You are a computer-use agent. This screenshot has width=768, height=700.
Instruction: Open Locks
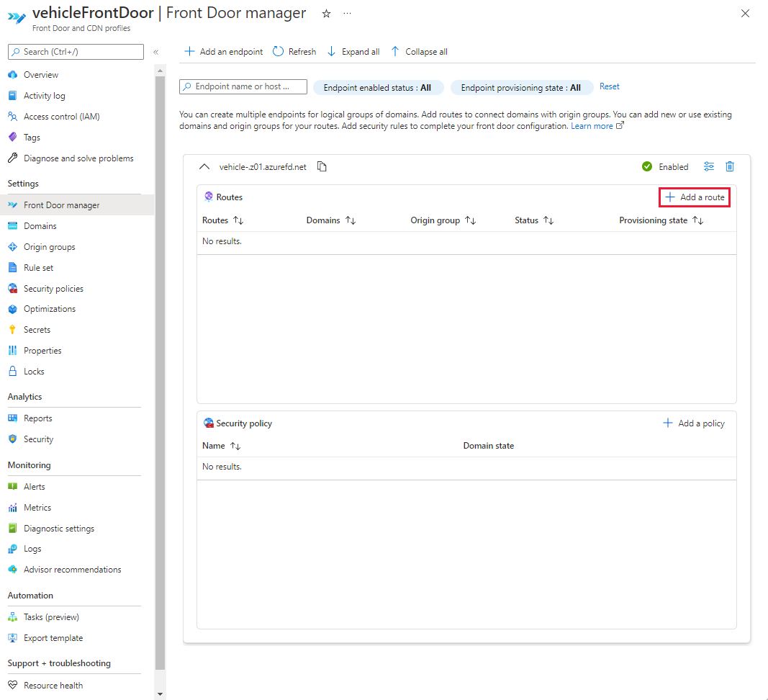(34, 372)
